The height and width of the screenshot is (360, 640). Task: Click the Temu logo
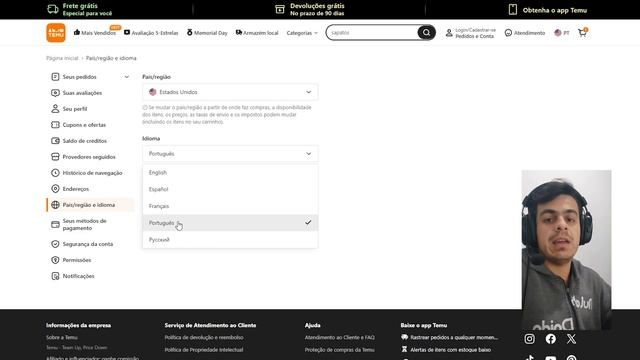click(56, 33)
